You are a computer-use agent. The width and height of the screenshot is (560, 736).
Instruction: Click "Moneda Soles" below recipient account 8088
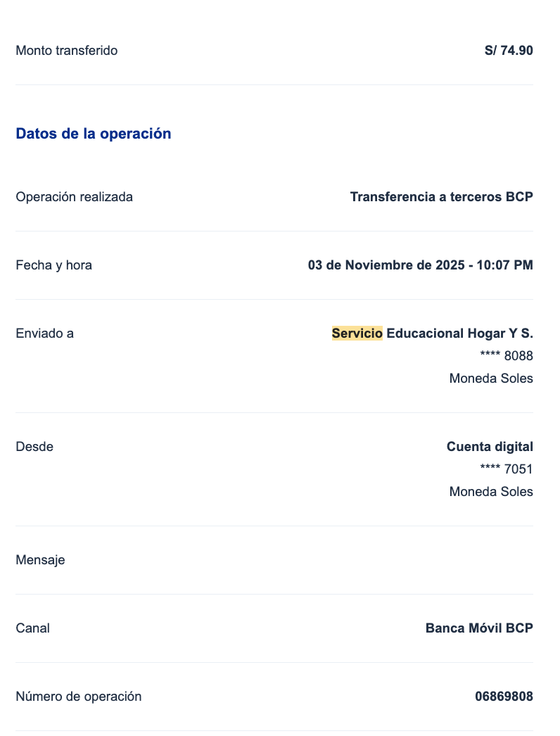click(x=491, y=379)
